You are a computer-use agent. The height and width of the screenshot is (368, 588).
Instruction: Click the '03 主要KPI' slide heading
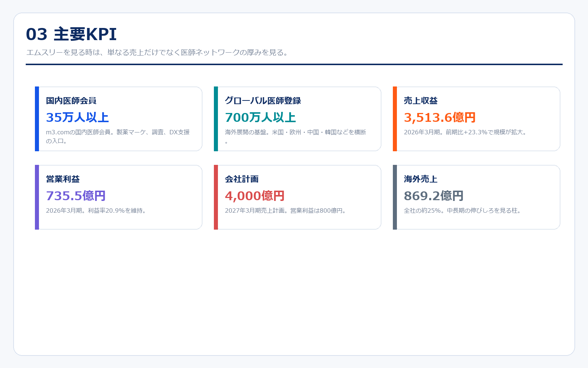coord(71,34)
